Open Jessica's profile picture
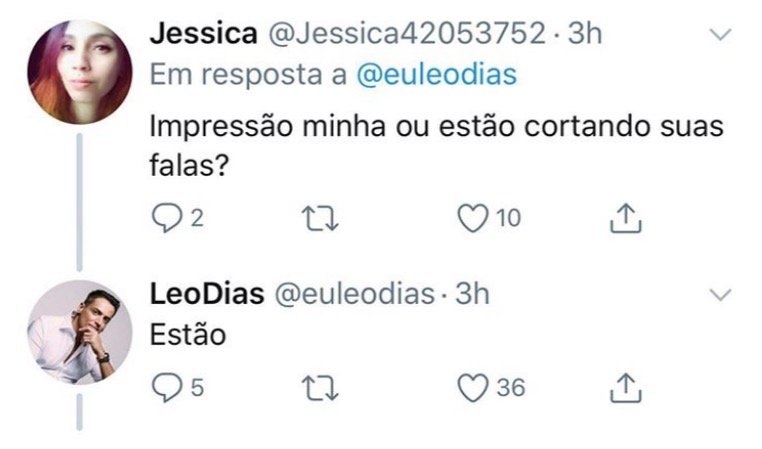This screenshot has height=449, width=762. [x=80, y=72]
